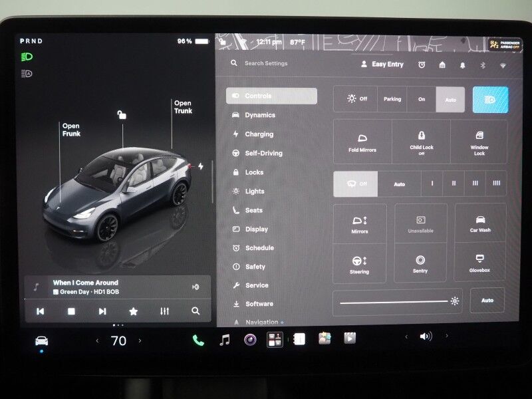Tap Fold Mirrors

(362, 142)
